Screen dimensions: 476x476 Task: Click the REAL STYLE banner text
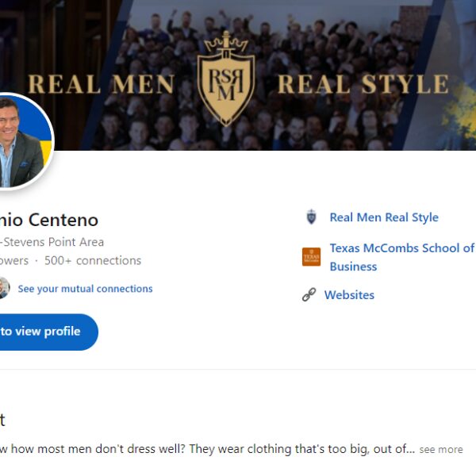362,85
